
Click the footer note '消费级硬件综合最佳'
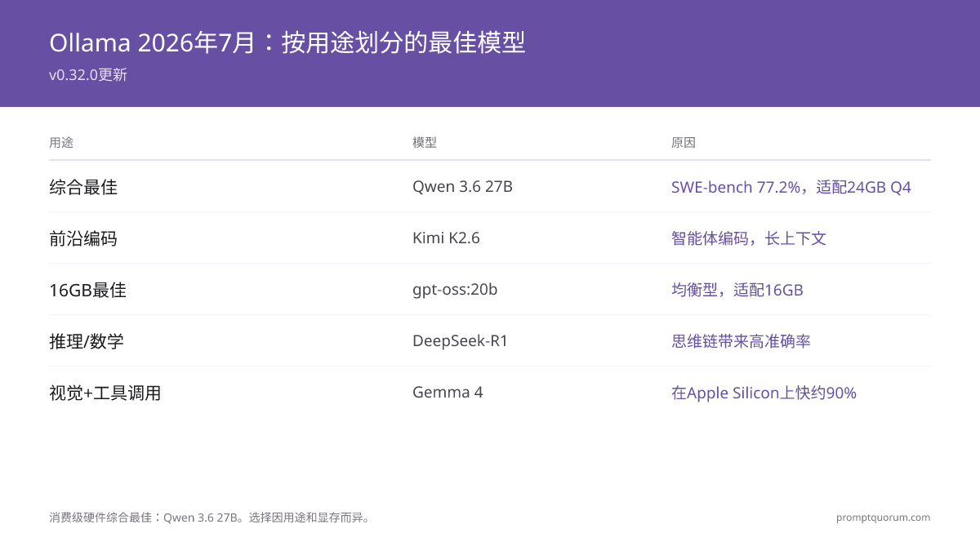(101, 518)
